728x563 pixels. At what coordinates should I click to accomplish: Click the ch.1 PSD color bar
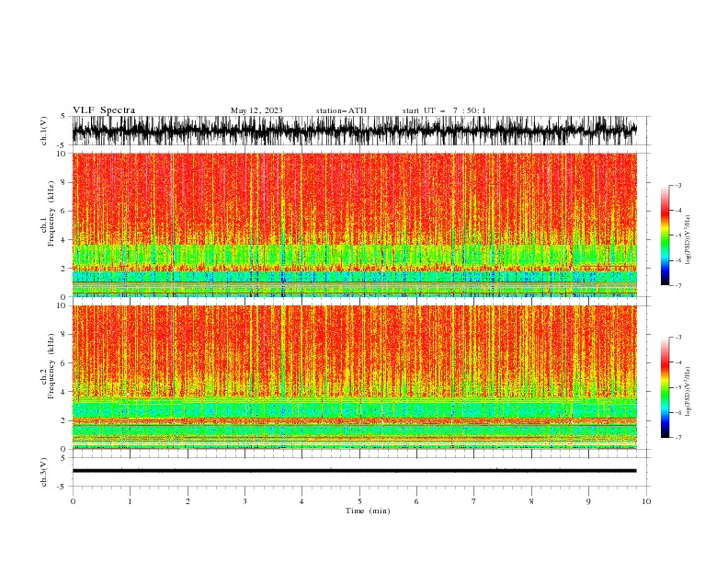[665, 236]
